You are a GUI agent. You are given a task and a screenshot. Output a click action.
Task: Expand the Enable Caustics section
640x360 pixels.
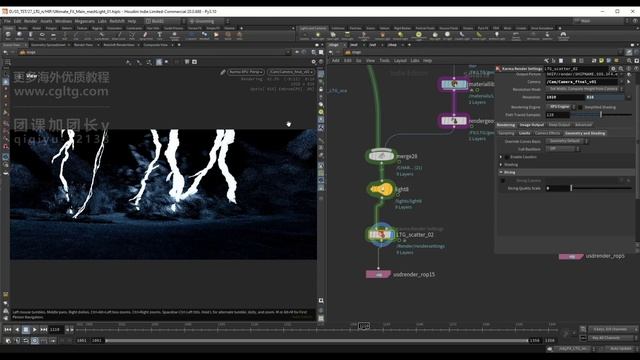click(x=500, y=157)
